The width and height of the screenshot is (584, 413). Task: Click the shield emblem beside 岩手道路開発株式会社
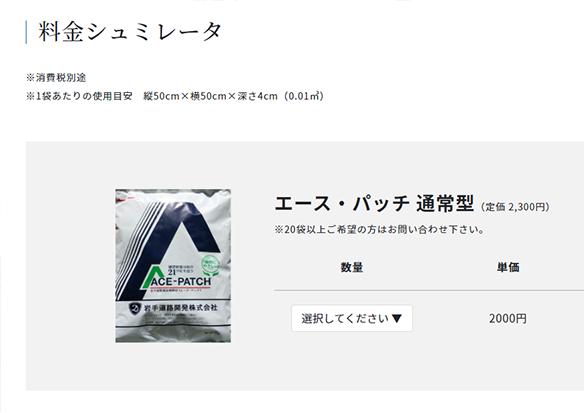134,308
